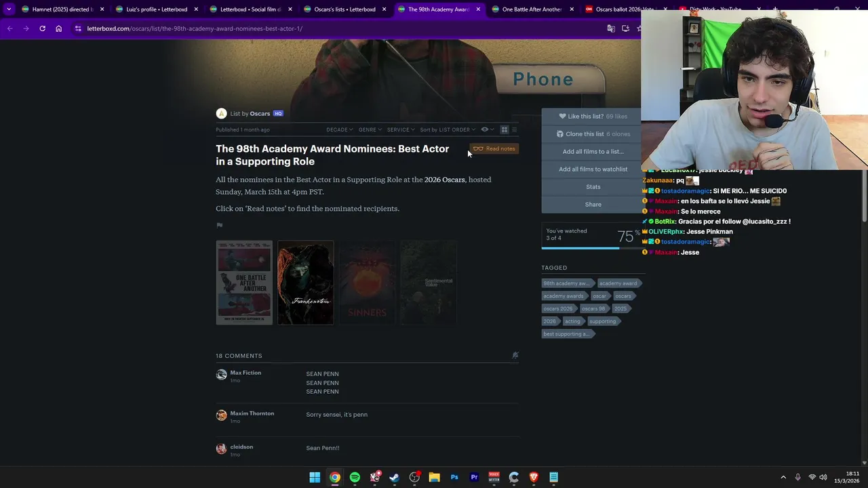
Task: Open Photoshop from the taskbar
Action: [454, 477]
